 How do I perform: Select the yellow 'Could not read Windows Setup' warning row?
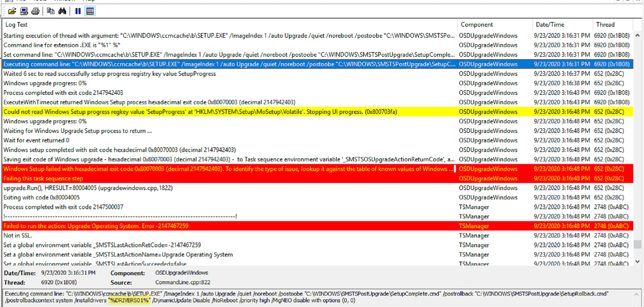(200, 112)
